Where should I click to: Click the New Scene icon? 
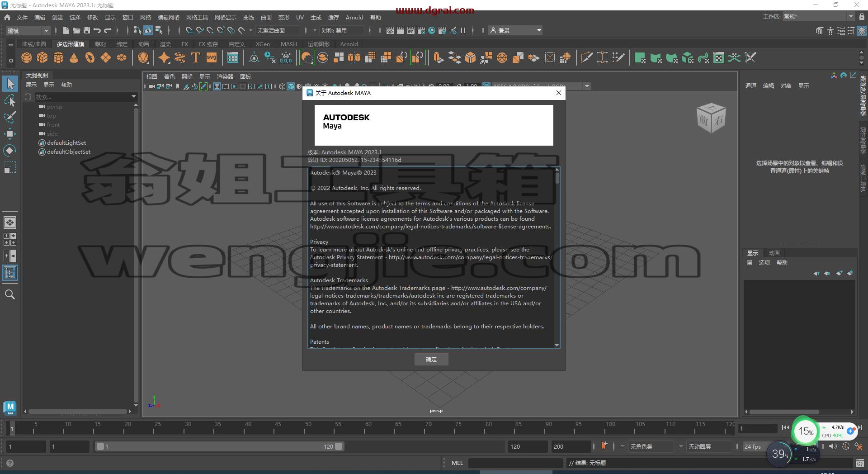point(66,30)
